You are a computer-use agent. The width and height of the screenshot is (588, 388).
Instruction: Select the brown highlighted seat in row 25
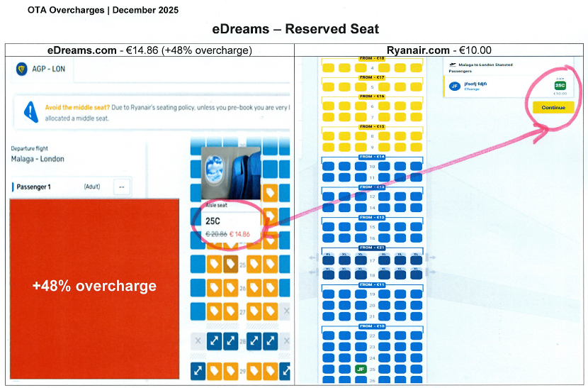[230, 265]
